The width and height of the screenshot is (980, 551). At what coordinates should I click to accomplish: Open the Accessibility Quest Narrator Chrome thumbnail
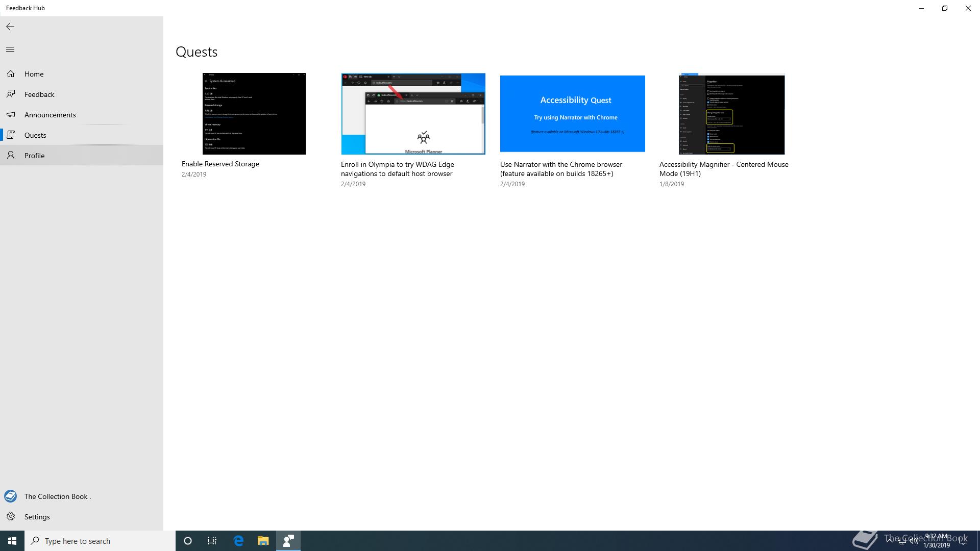tap(573, 114)
